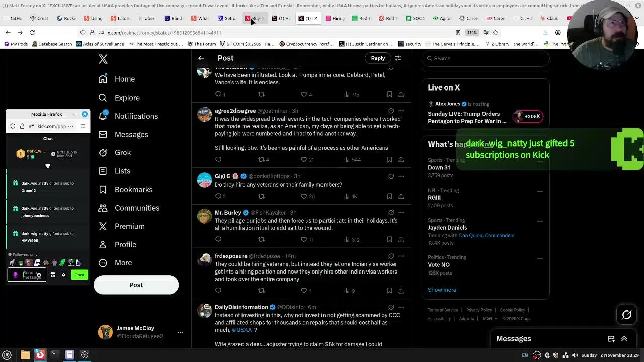Compose new message in Messages drawer
644x362 pixels.
(x=611, y=339)
